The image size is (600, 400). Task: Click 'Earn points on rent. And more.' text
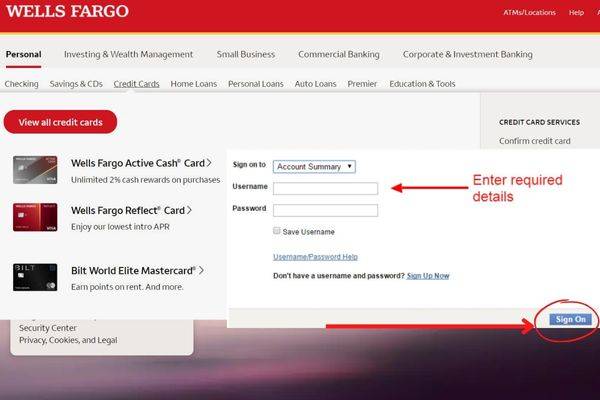pyautogui.click(x=127, y=287)
